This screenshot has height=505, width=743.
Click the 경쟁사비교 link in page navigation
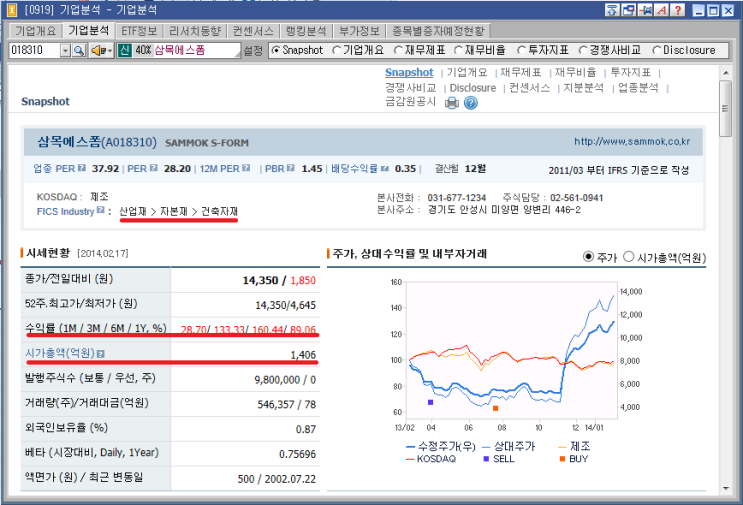[410, 88]
